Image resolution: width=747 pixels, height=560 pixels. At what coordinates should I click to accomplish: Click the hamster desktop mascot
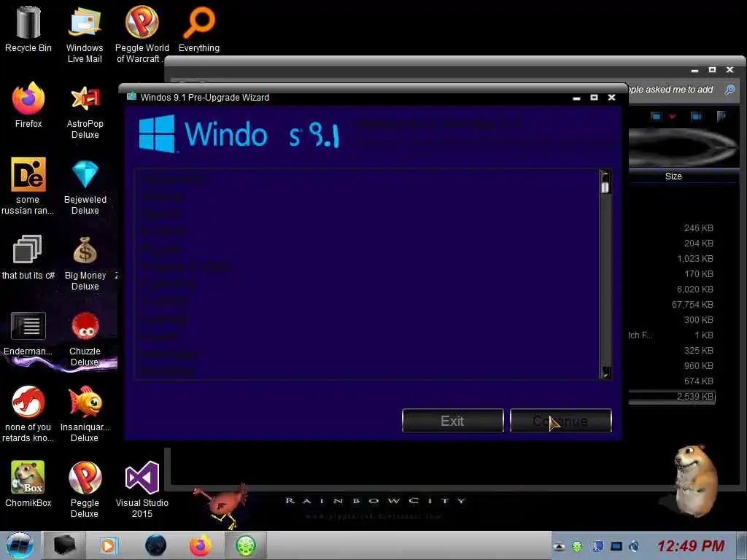[x=695, y=481]
